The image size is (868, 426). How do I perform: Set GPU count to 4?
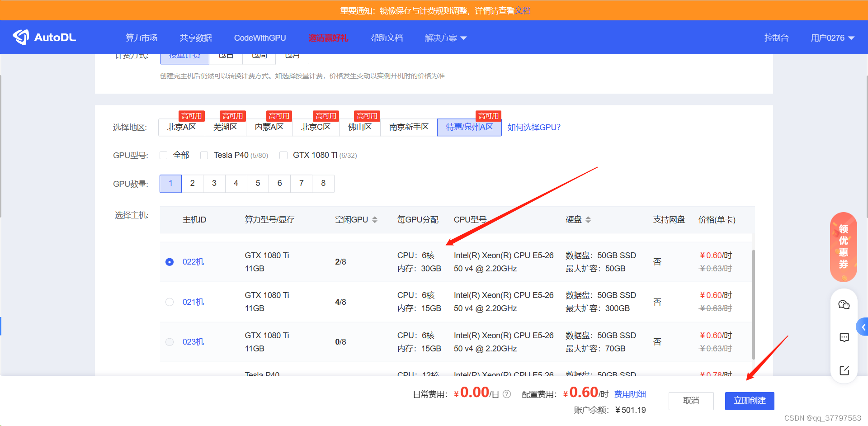pos(236,183)
